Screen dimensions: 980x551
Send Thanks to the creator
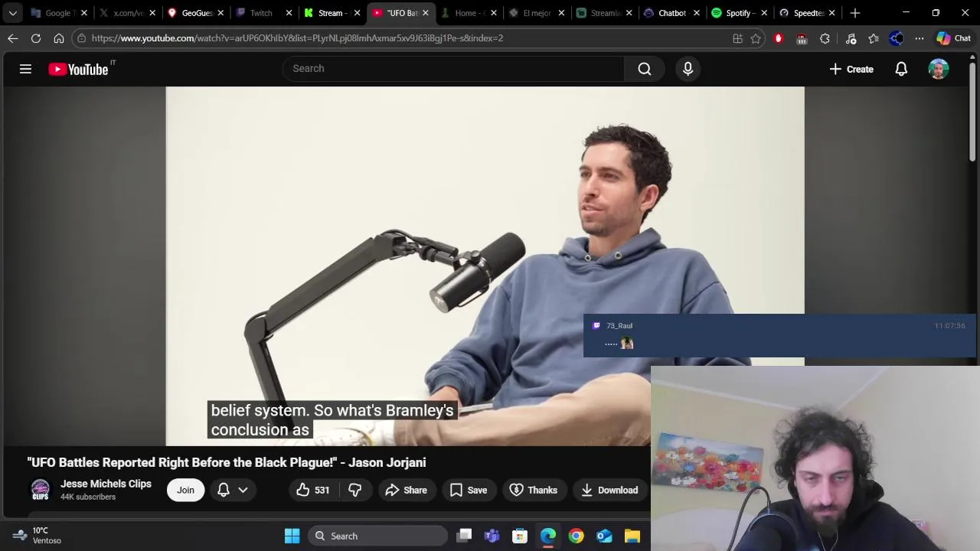(x=534, y=490)
